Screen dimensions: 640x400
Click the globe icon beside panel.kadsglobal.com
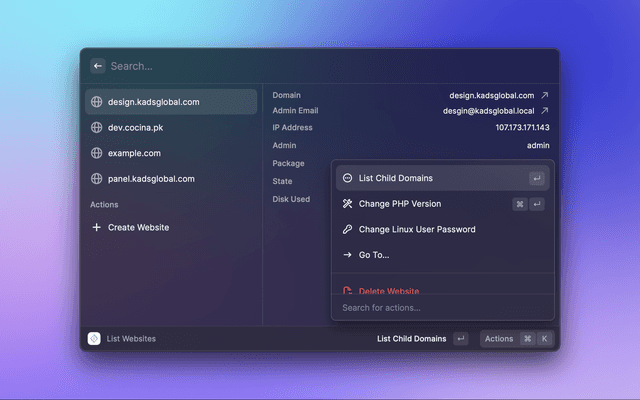96,179
